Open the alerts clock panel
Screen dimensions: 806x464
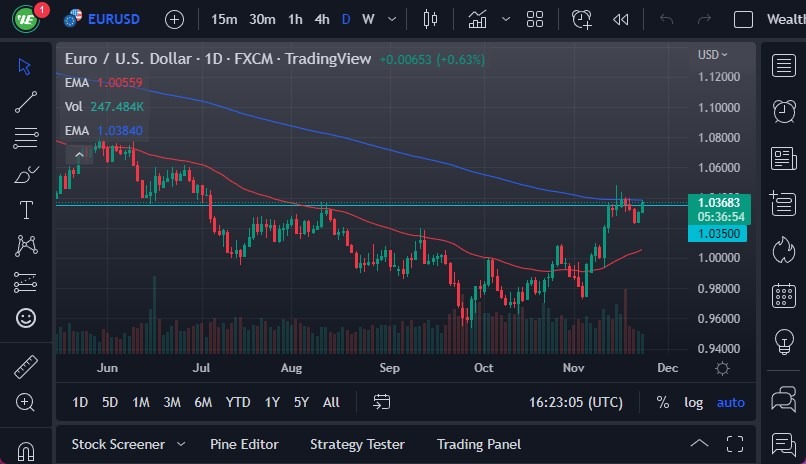784,112
